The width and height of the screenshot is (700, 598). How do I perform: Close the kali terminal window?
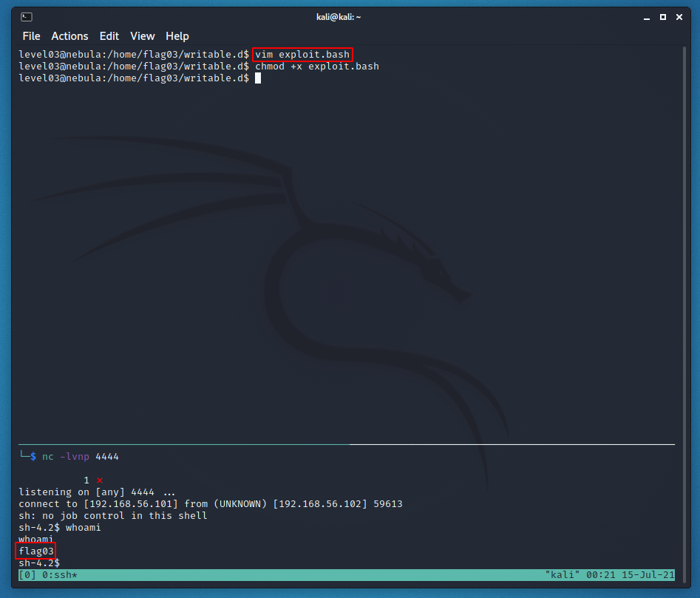679,17
